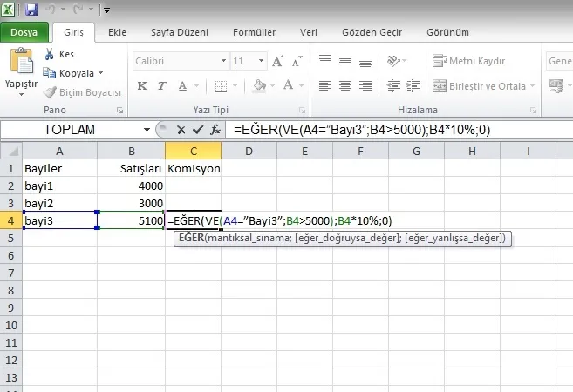
Task: Switch to the Formüller tab
Action: pyautogui.click(x=255, y=33)
